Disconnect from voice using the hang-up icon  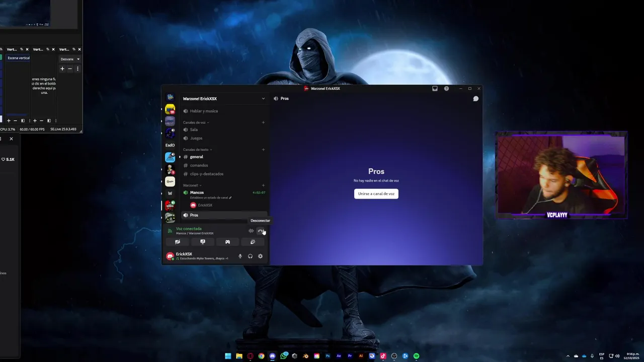pos(260,231)
